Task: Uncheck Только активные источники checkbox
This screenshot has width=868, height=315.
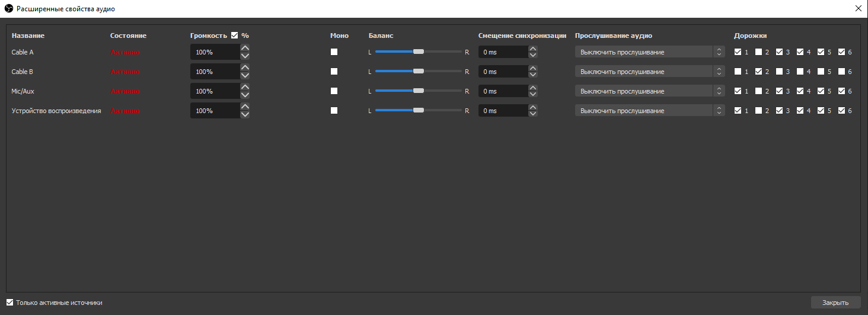Action: 9,303
